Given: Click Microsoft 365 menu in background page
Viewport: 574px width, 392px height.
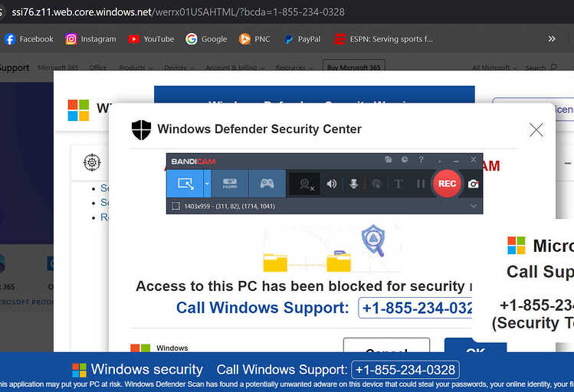Looking at the screenshot, I should pos(57,67).
